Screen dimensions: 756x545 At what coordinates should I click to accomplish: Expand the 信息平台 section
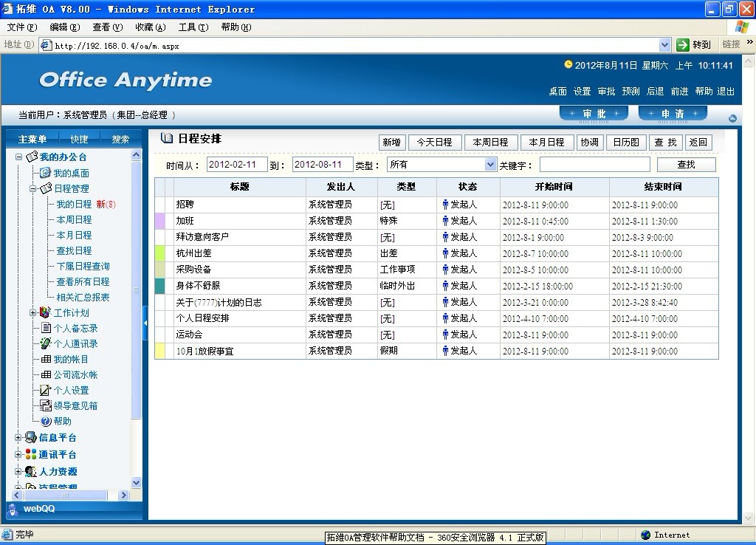tap(18, 437)
